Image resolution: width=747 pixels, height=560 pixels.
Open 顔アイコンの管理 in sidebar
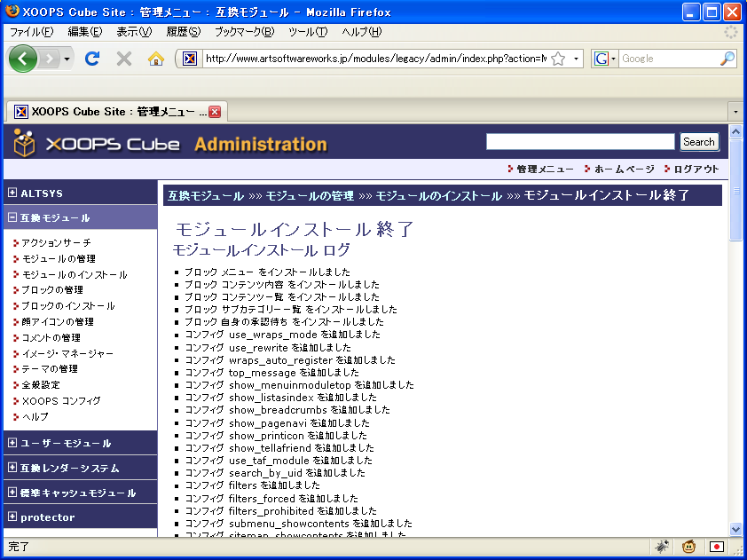58,321
